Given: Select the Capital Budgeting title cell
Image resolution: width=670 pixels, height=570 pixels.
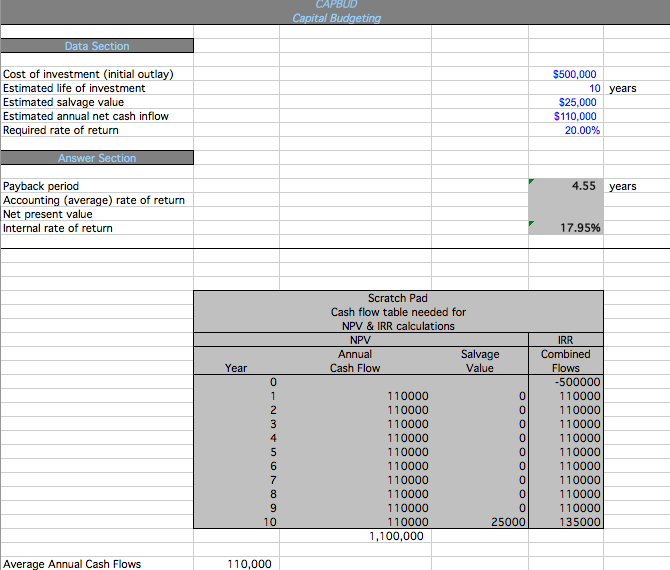Looking at the screenshot, I should (336, 18).
